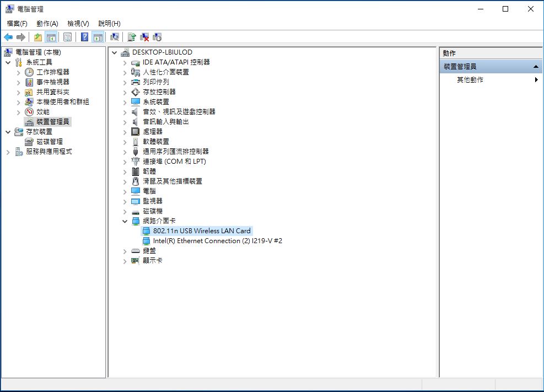Click the Disable device down-arrow toolbar icon
This screenshot has height=392, width=544.
(157, 37)
